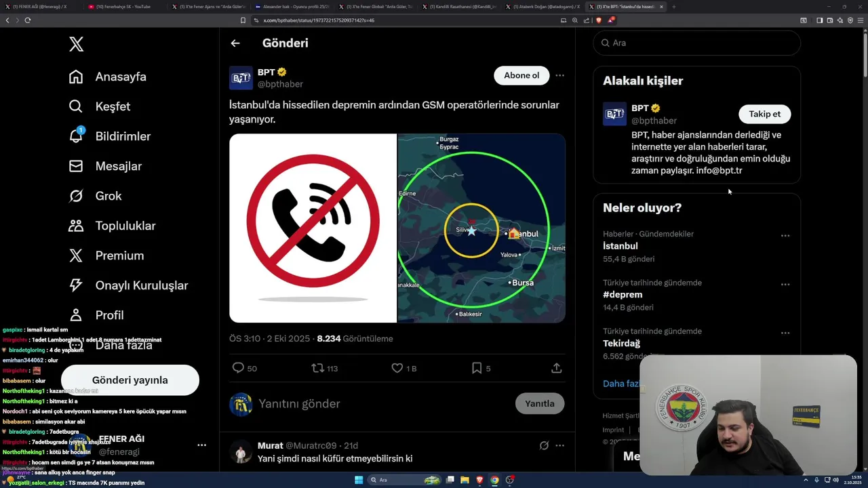868x488 pixels.
Task: Open Keşfet from the sidebar
Action: click(100, 106)
